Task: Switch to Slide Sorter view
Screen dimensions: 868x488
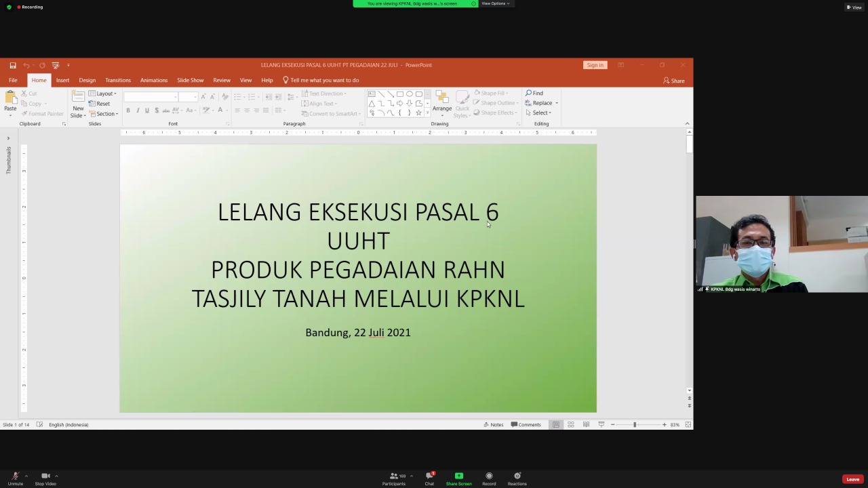Action: click(571, 425)
